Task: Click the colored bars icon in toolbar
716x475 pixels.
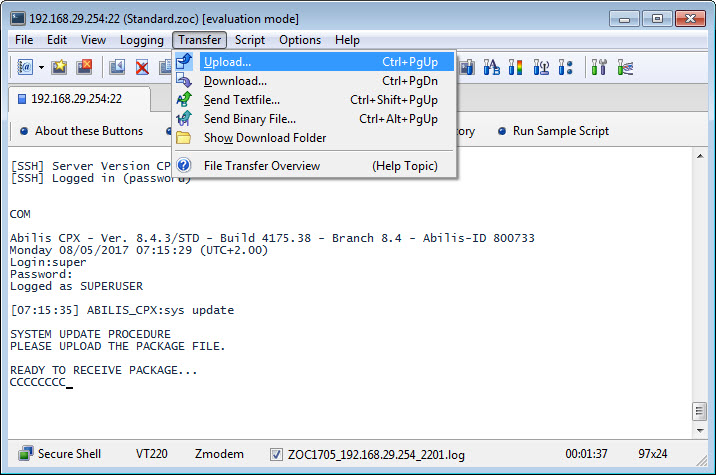Action: click(517, 68)
